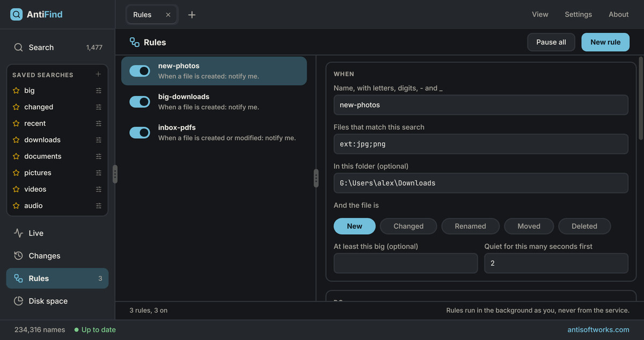Open the Settings menu
Viewport: 644px width, 340px height.
578,15
